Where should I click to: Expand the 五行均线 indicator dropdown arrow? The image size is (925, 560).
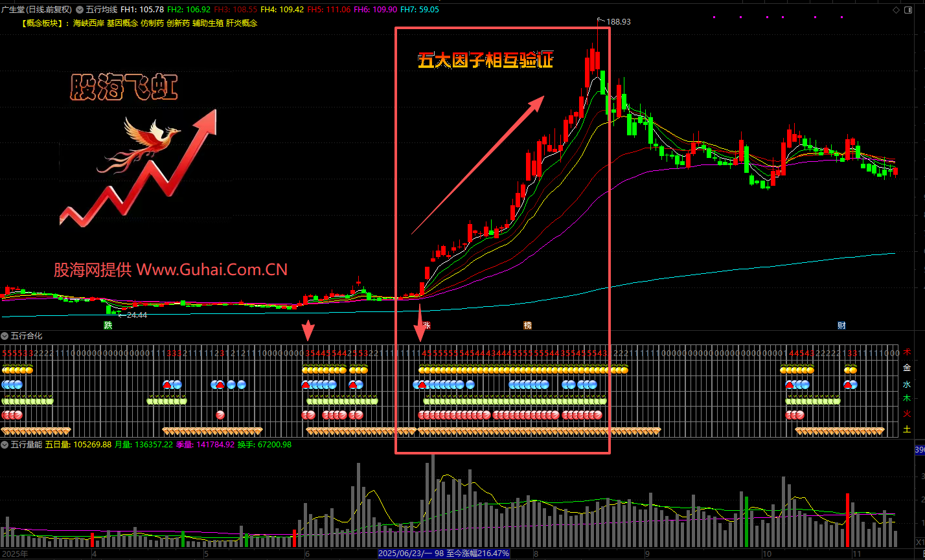point(80,10)
